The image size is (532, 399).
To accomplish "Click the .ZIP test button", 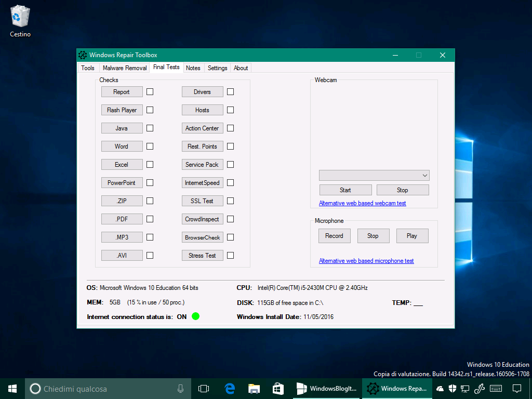I will [x=122, y=201].
